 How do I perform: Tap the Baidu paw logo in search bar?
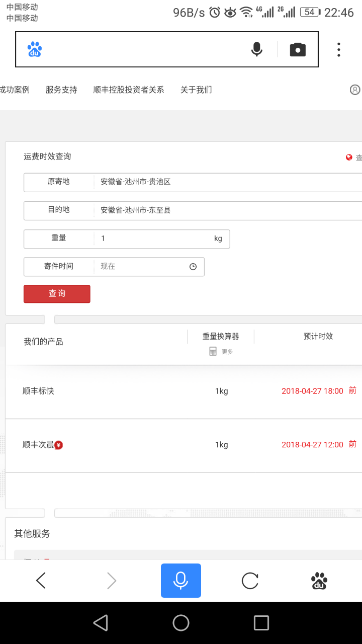coord(35,49)
